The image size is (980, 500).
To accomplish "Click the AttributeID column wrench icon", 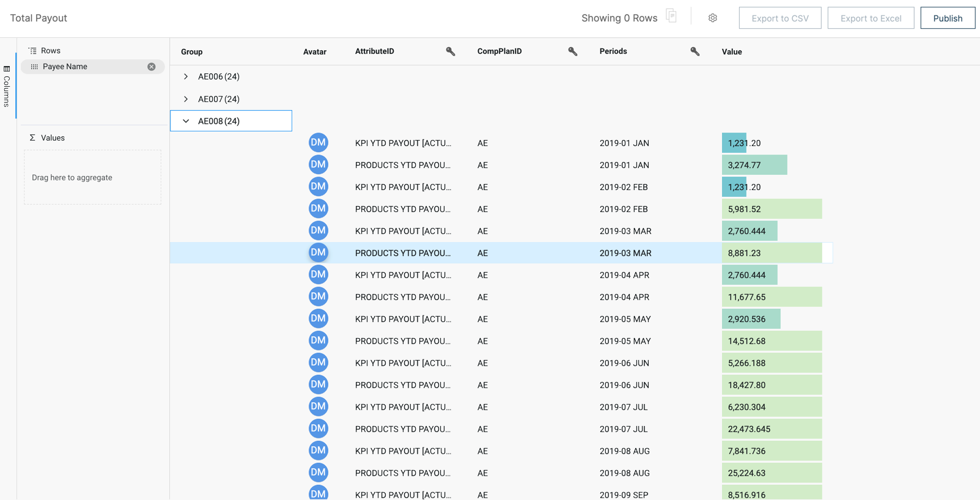I will (451, 51).
